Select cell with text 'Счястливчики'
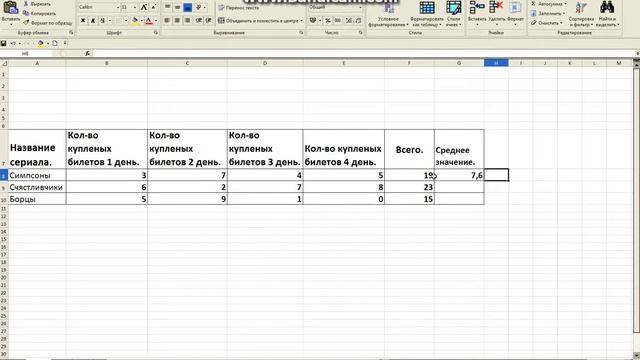 tap(37, 187)
